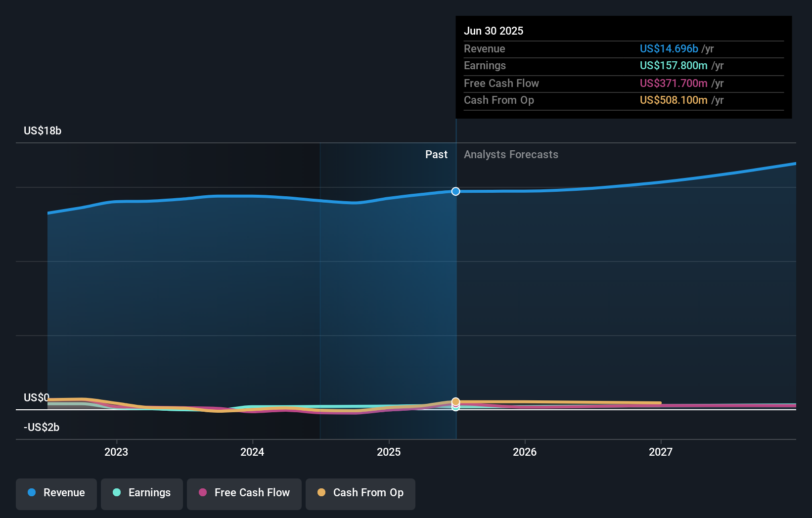Click the -US$2b y-axis label
Image resolution: width=812 pixels, height=518 pixels.
click(42, 427)
